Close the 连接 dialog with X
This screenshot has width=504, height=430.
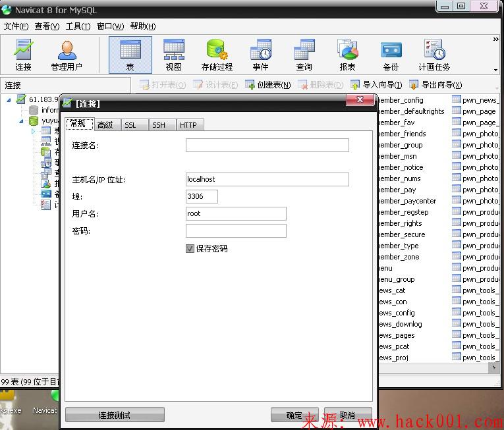click(x=360, y=99)
